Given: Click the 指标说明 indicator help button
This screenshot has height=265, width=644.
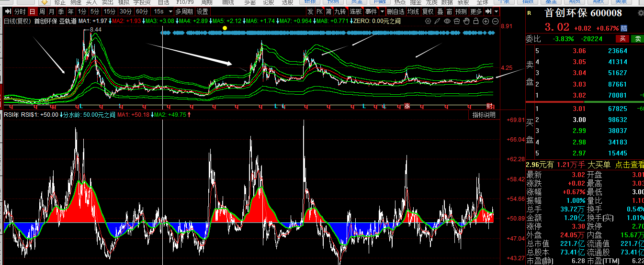Looking at the screenshot, I should click(484, 115).
